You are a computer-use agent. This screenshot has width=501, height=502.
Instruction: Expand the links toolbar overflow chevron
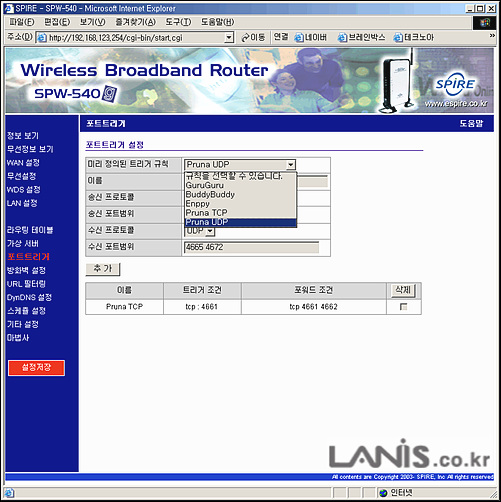point(492,35)
